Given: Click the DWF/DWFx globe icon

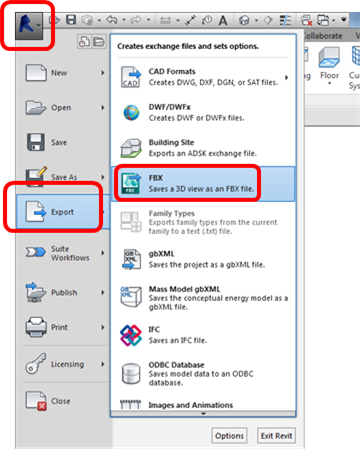Looking at the screenshot, I should pos(131,113).
